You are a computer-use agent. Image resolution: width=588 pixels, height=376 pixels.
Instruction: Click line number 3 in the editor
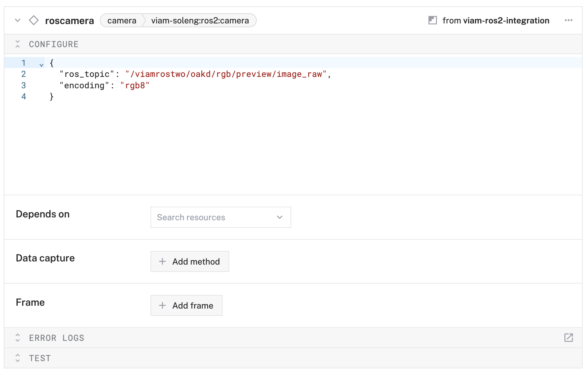point(23,85)
